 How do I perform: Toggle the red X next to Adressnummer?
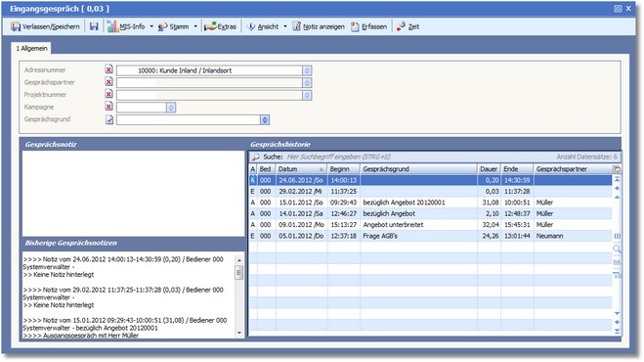(x=108, y=69)
